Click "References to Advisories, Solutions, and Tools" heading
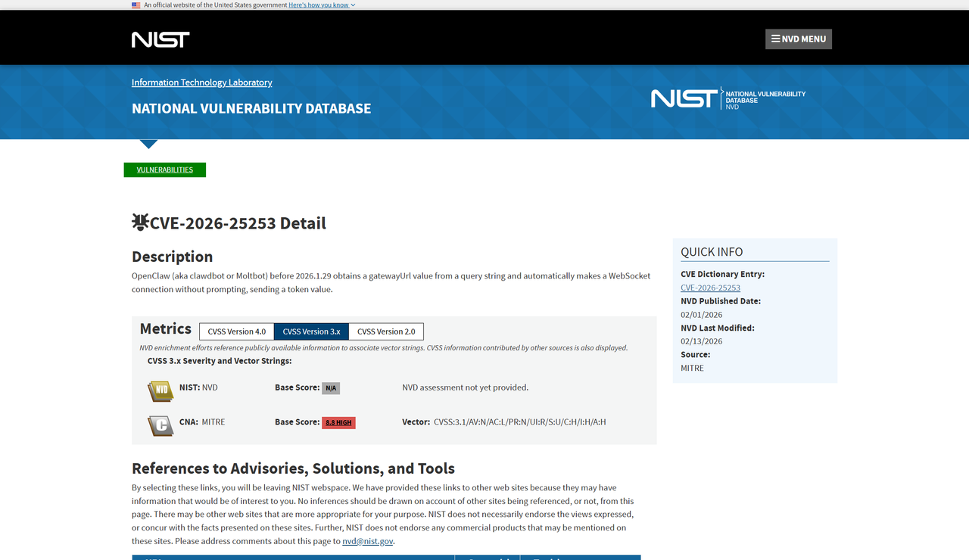Screen dimensions: 969x560 294,468
